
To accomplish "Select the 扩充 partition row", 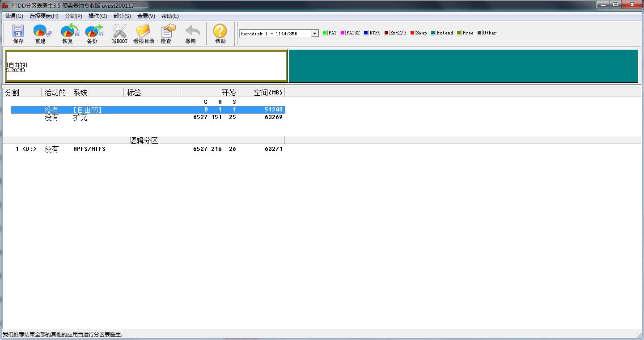I will (x=148, y=117).
